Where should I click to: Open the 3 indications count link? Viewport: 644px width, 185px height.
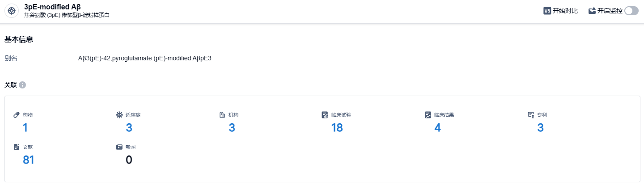[129, 128]
